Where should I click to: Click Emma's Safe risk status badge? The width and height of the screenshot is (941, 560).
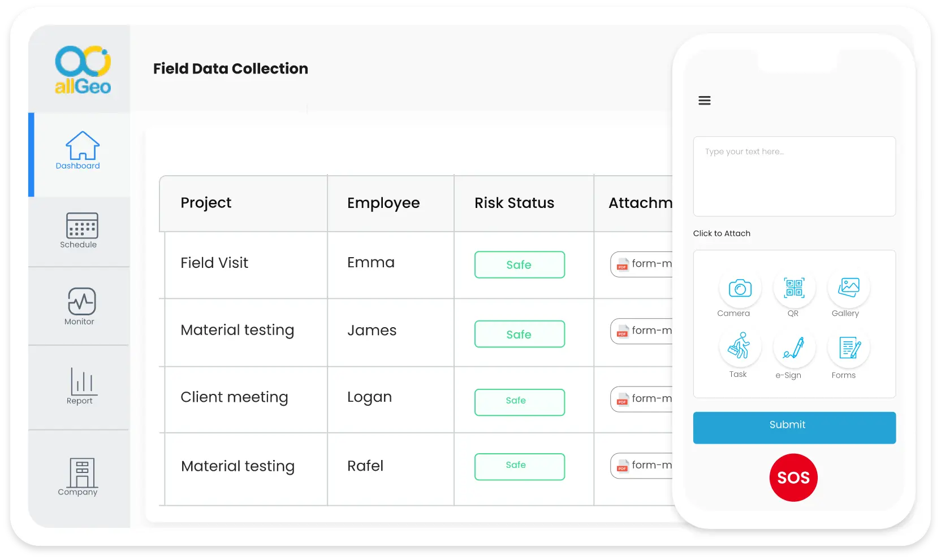tap(519, 264)
